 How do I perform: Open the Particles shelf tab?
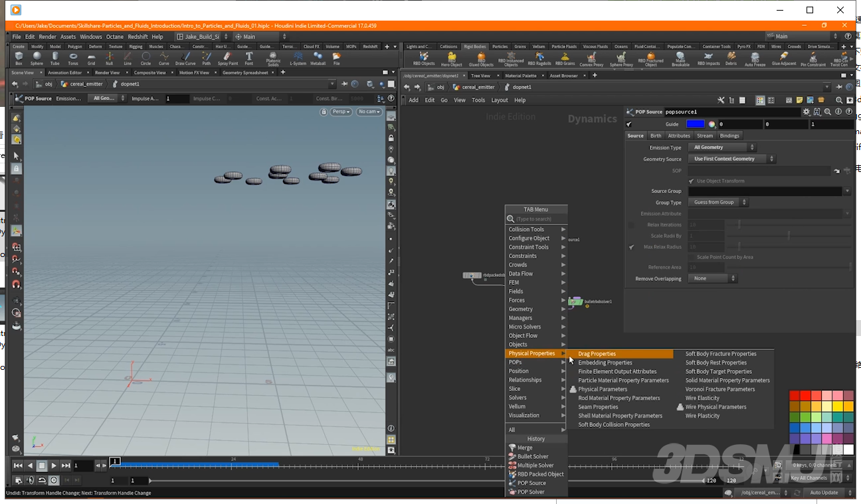click(x=500, y=46)
